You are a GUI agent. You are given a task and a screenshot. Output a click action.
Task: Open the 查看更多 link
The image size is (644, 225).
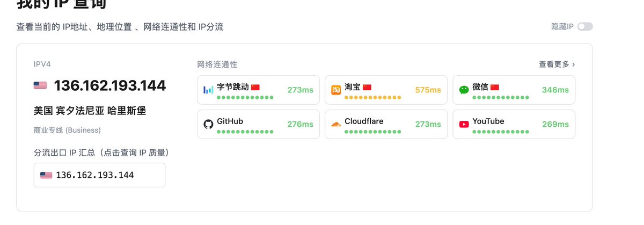tap(557, 64)
